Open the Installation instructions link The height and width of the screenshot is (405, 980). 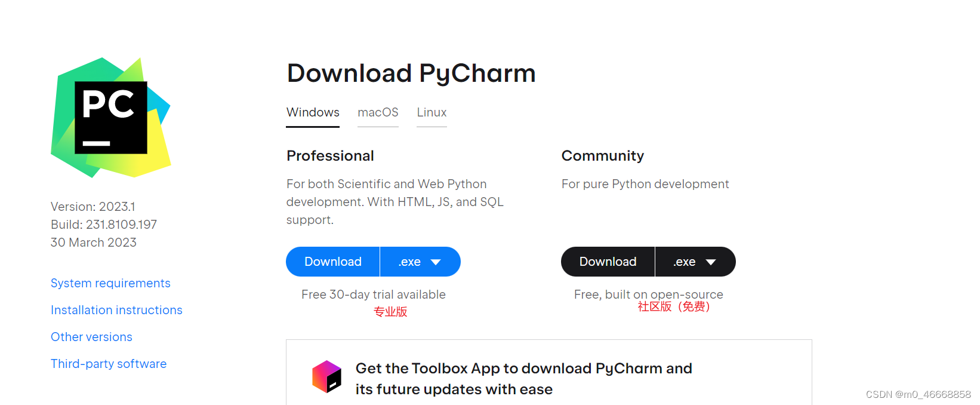tap(116, 310)
